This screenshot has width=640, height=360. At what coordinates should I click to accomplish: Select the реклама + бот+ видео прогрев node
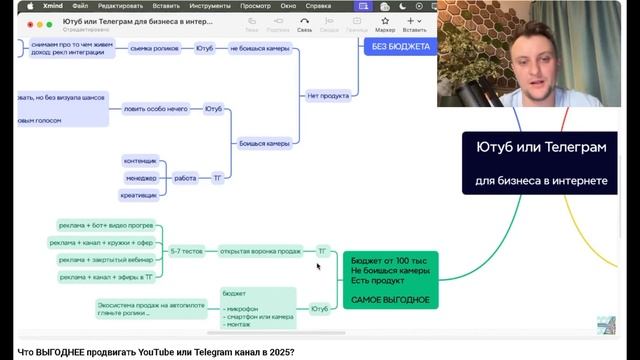pyautogui.click(x=106, y=225)
